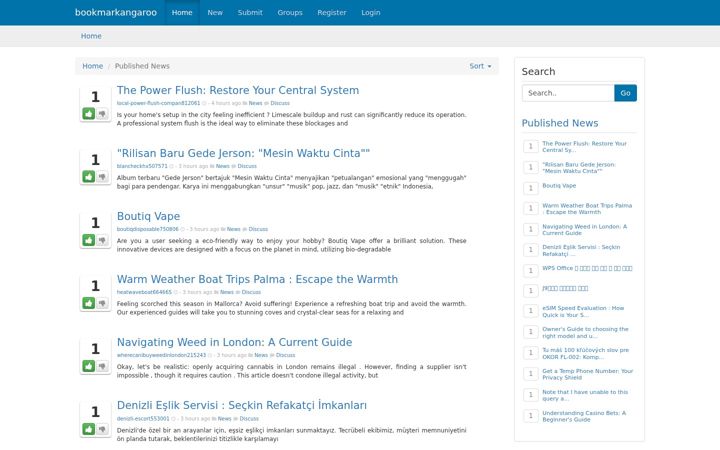
Task: Open user blancheckha507571 profile
Action: [142, 166]
